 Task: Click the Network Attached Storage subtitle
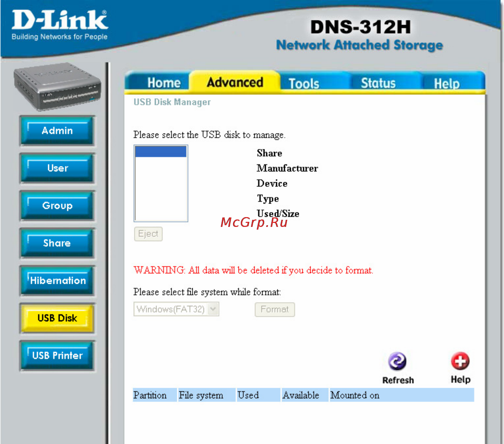point(359,45)
